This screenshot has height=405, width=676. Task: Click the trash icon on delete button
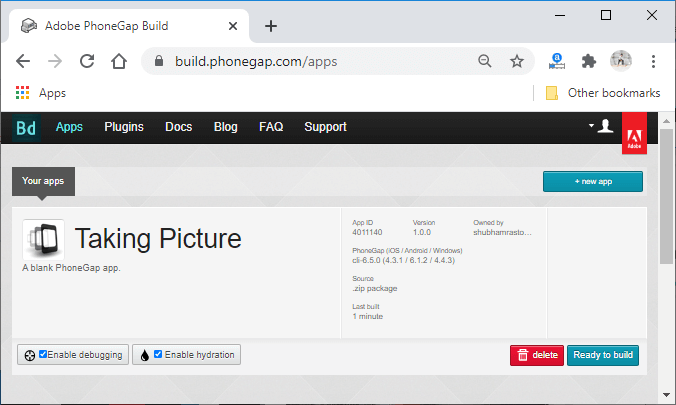[x=523, y=355]
